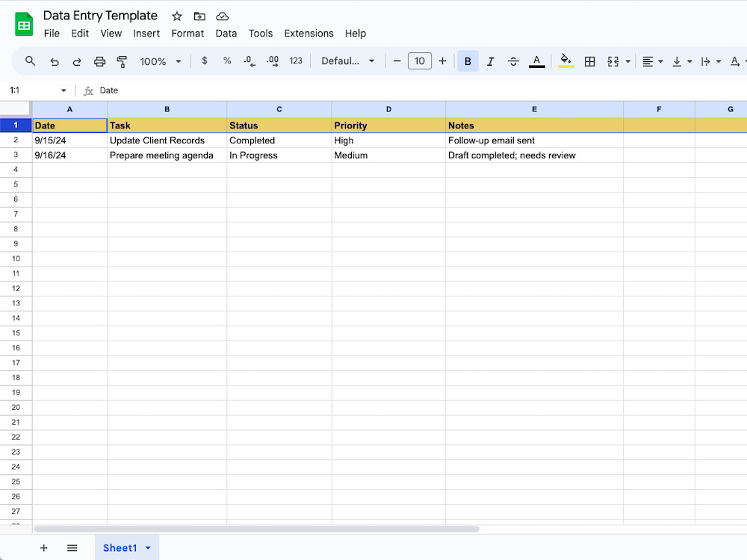Click the horizontal scrollbar
Image resolution: width=747 pixels, height=560 pixels.
tap(256, 529)
